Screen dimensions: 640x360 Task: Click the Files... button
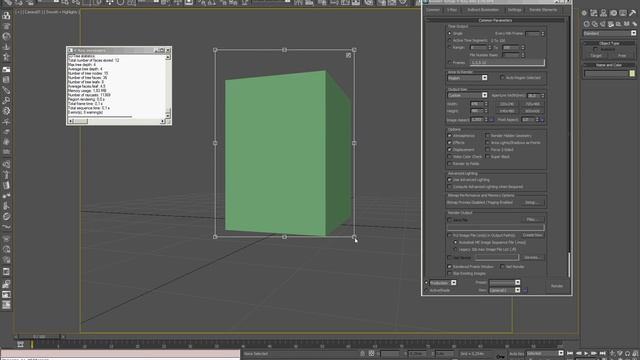click(531, 220)
